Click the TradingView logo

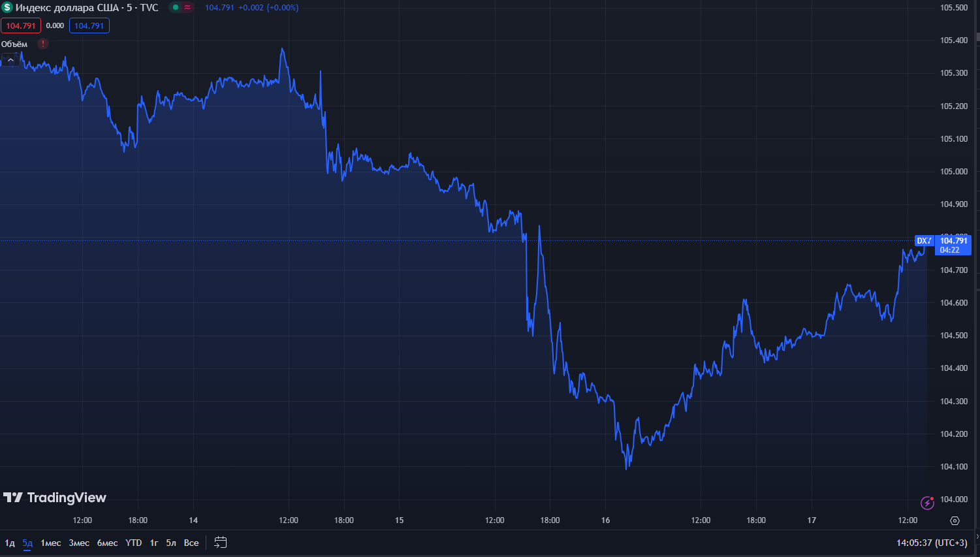point(55,498)
